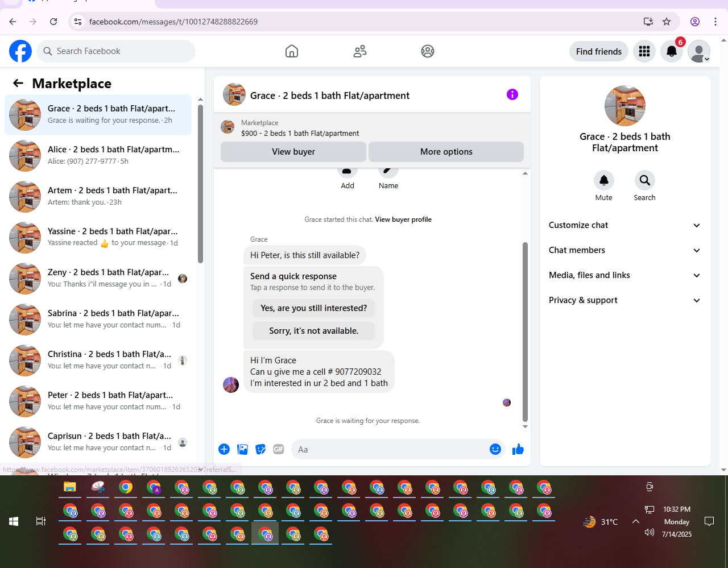
Task: Click the conversation list scrollbar
Action: click(x=200, y=184)
